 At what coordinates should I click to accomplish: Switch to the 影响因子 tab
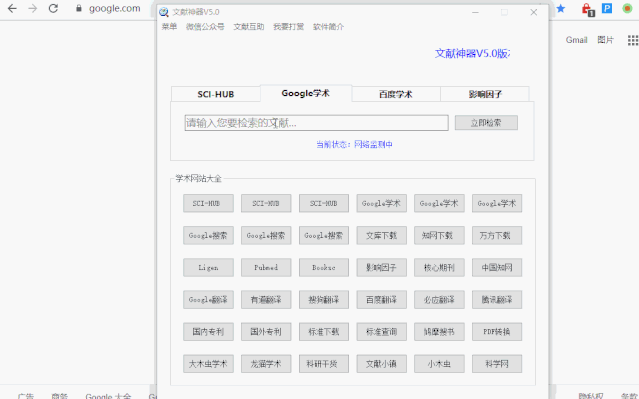pyautogui.click(x=485, y=94)
